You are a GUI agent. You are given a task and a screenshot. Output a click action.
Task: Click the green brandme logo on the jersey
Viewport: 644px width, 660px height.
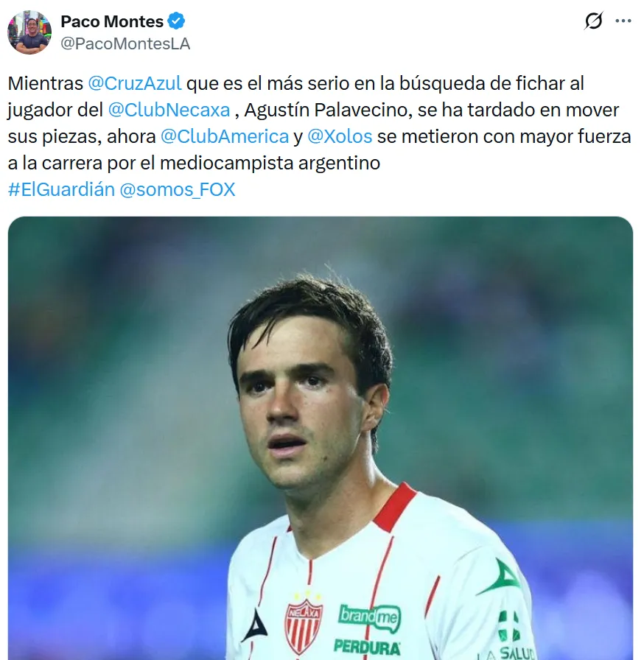click(370, 617)
